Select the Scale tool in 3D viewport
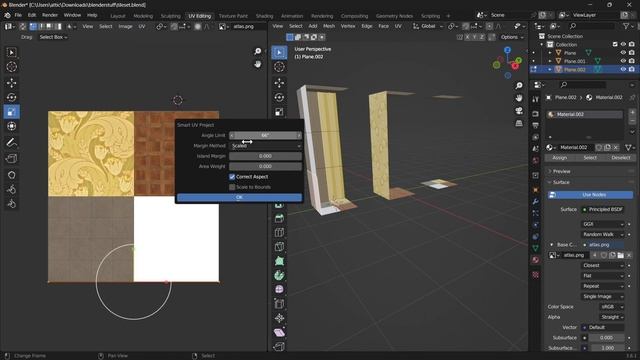640x360 pixels. click(279, 112)
